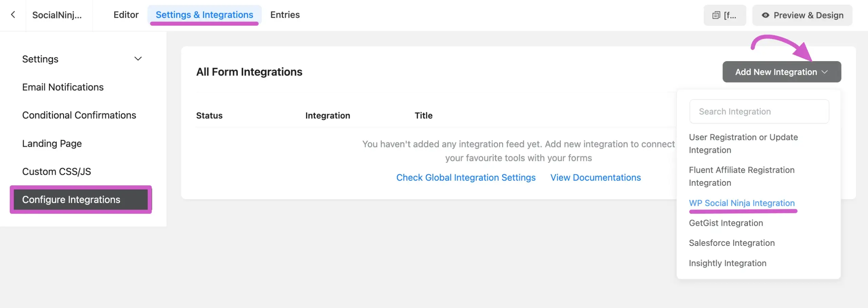868x308 pixels.
Task: Switch to the Editor tab
Action: (126, 15)
